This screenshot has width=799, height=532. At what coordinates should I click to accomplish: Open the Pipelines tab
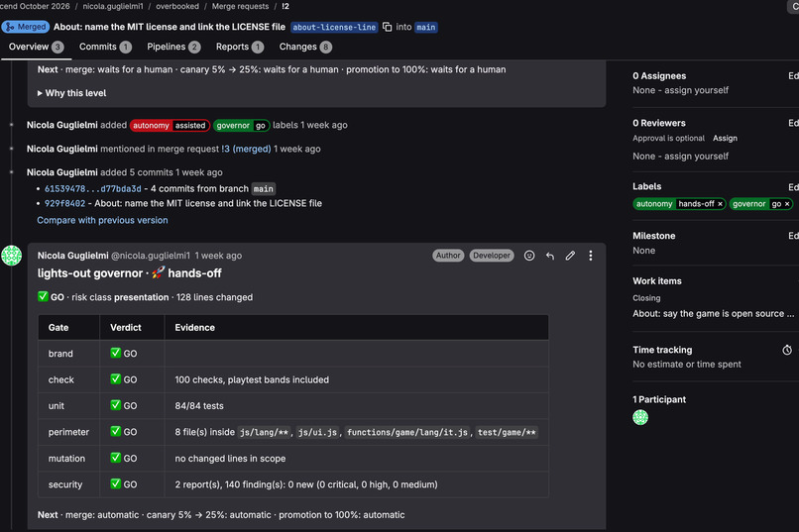tap(173, 47)
